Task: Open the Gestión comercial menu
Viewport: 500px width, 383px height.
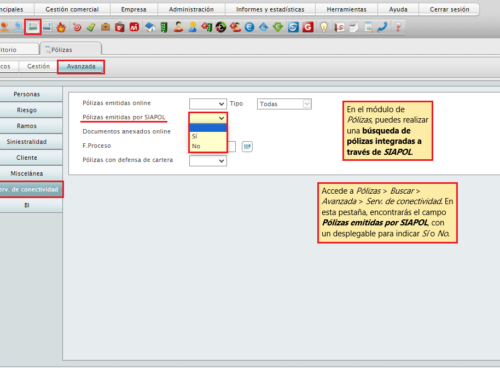Action: click(72, 9)
